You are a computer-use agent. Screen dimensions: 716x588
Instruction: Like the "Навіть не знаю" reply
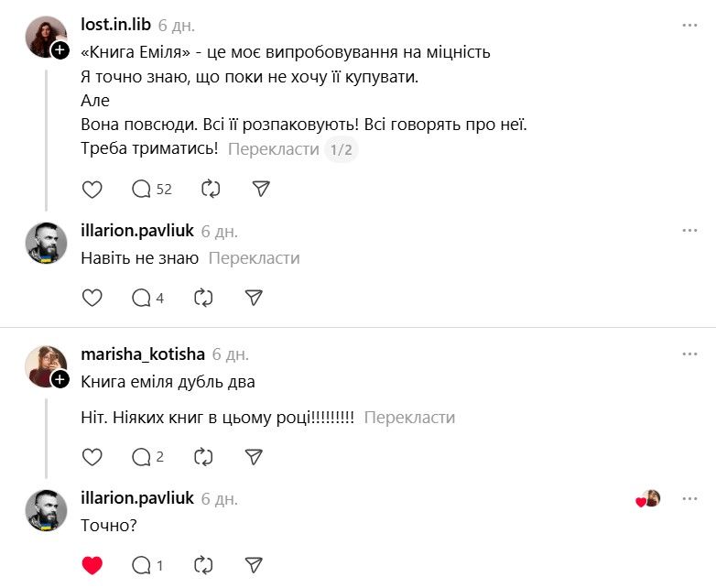point(92,298)
